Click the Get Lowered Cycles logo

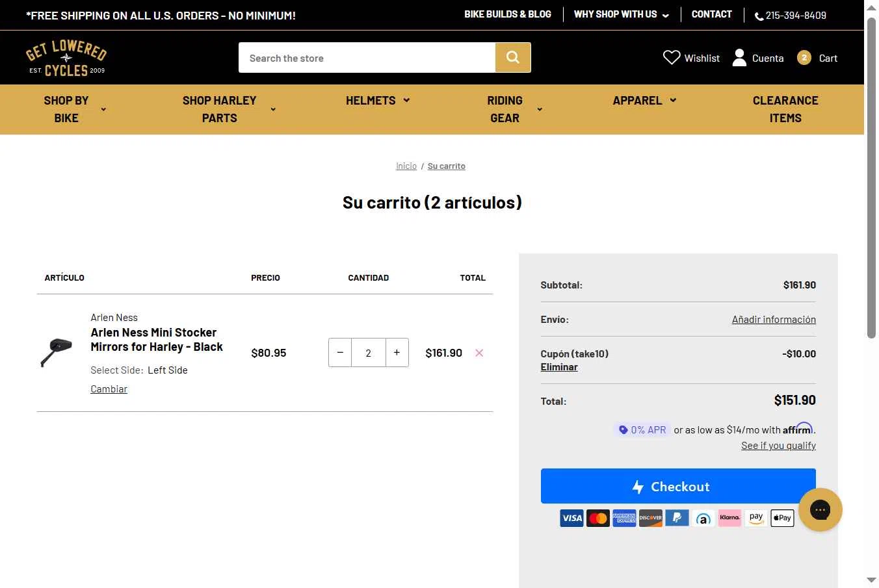pos(66,58)
